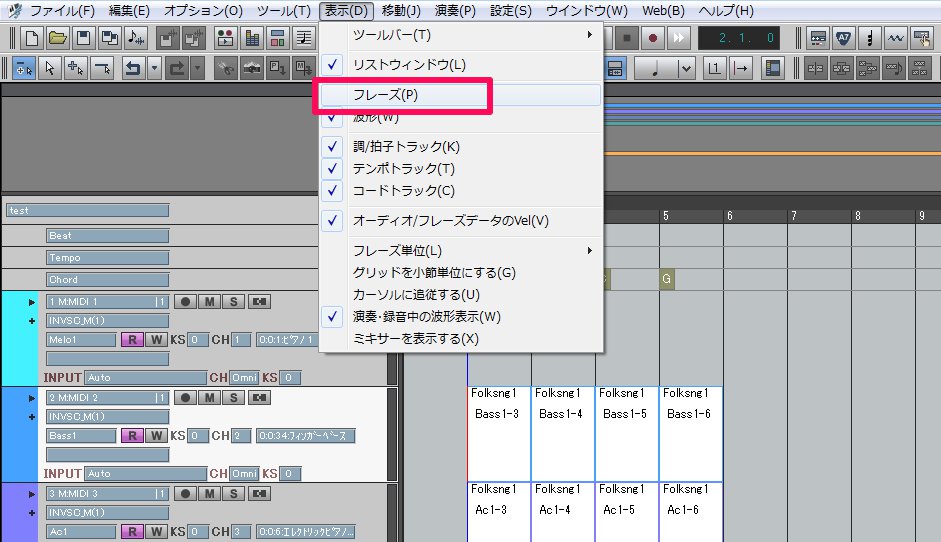This screenshot has width=941, height=542.
Task: Click the Save floppy disk icon
Action: tap(84, 39)
